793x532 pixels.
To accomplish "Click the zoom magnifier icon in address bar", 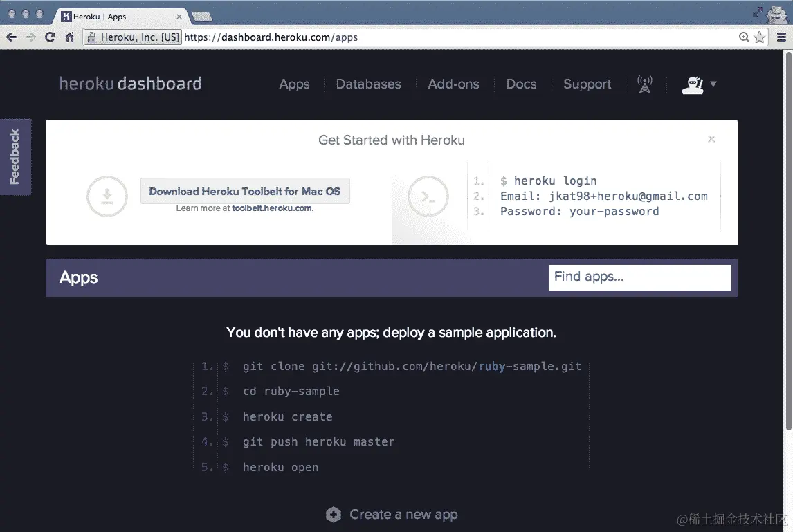I will (743, 37).
